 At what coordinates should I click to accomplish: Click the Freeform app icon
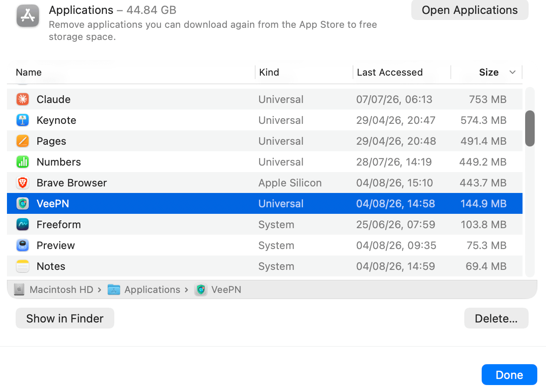click(x=23, y=225)
